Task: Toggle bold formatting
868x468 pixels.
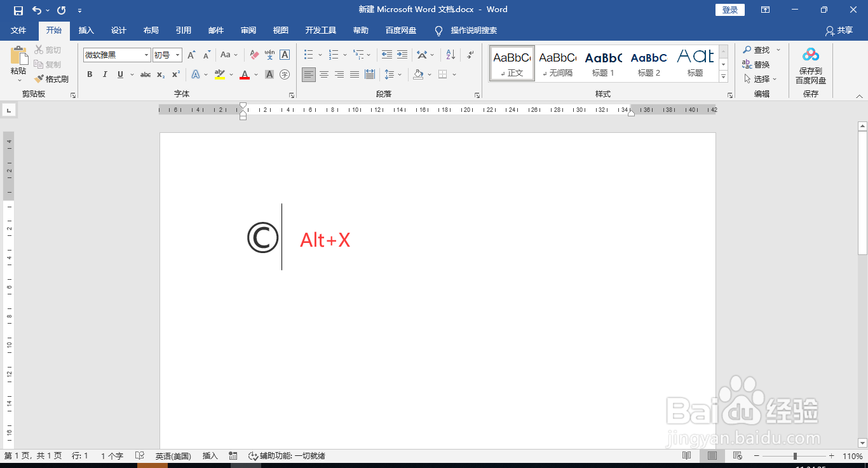Action: point(90,74)
